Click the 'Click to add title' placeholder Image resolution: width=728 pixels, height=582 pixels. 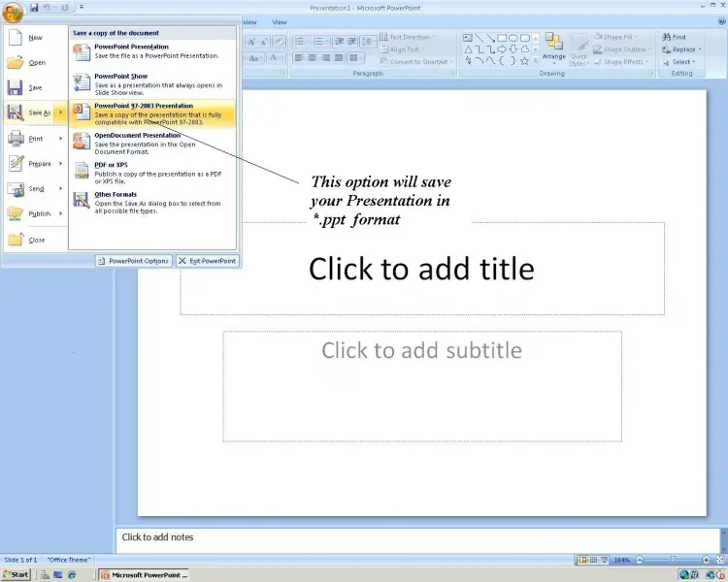click(422, 269)
